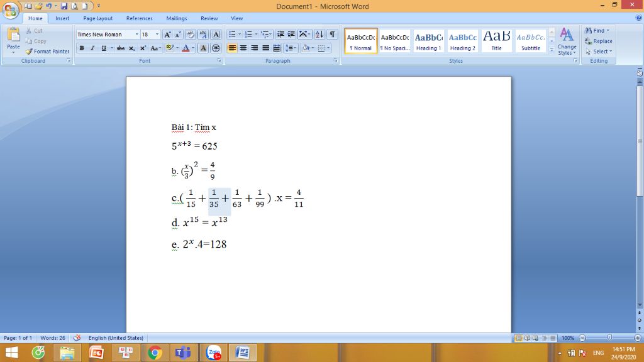Open the font size dropdown

click(x=157, y=35)
